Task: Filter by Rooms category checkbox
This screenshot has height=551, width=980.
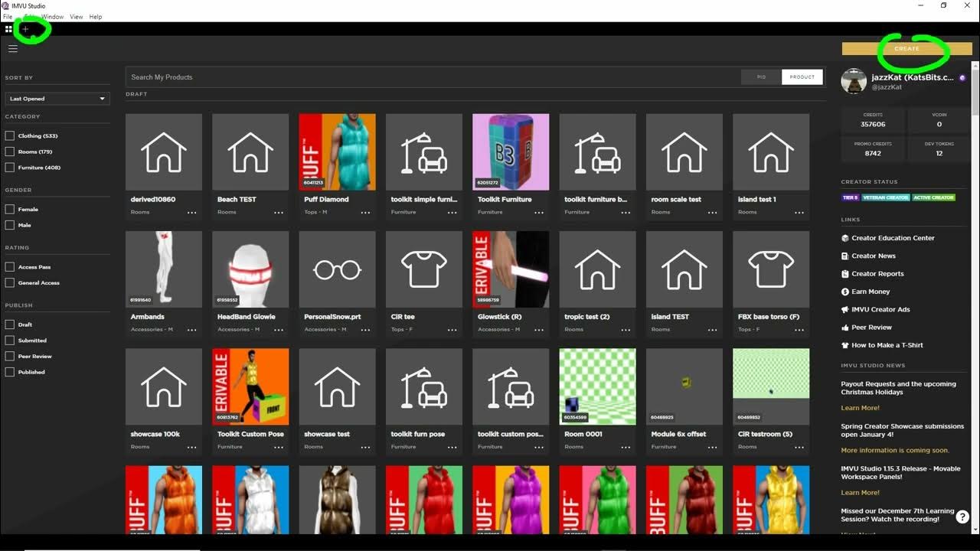Action: (10, 152)
